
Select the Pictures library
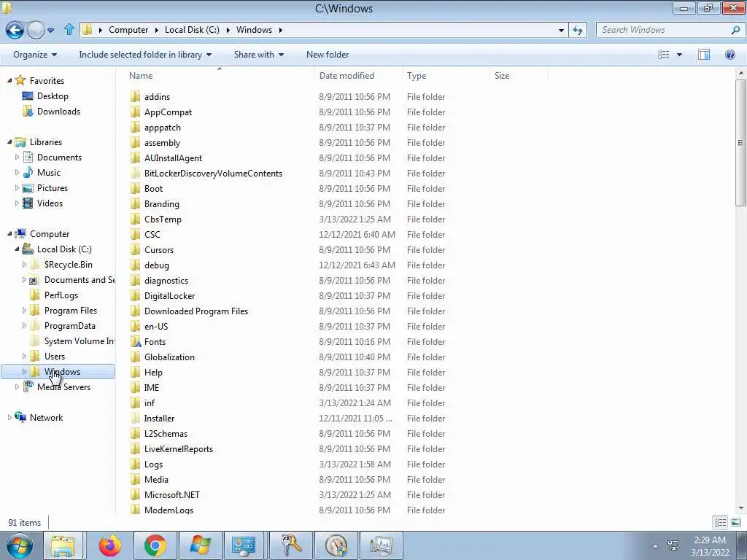tap(53, 188)
